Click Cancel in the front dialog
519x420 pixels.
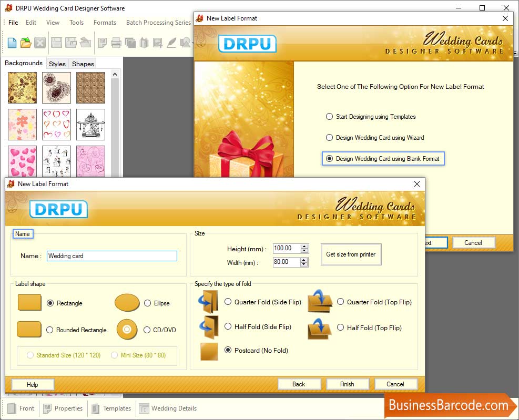point(395,384)
